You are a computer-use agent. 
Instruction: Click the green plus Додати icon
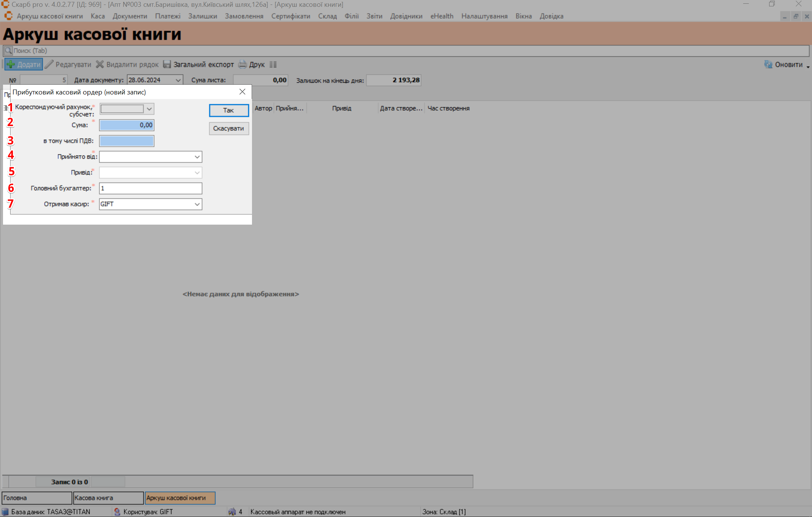11,64
